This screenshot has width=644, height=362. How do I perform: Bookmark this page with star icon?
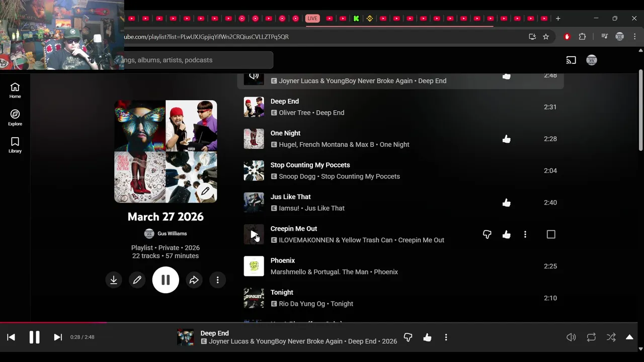point(546,37)
